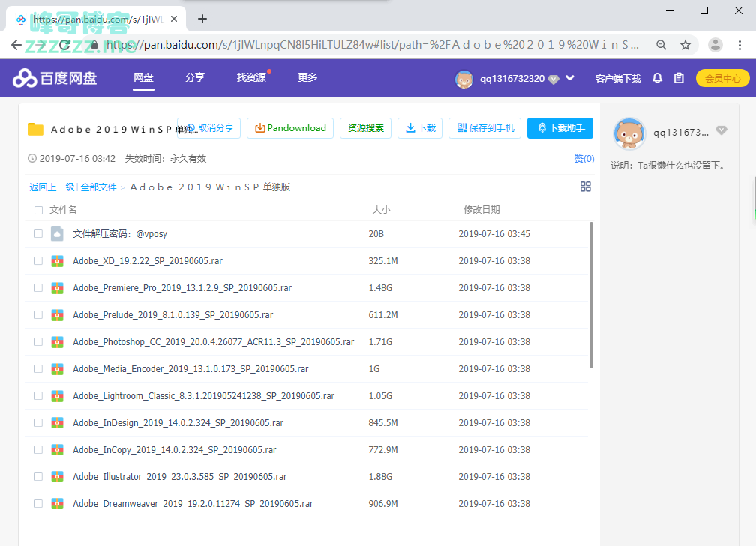Select Adobe_Media_Encoder_2019 checkbox
This screenshot has height=546, width=756.
pos(38,368)
